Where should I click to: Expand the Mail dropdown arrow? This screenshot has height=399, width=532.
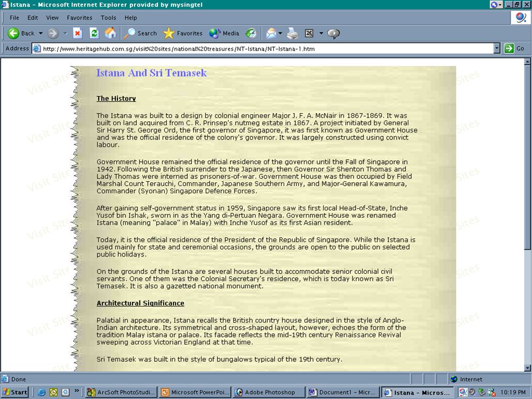pos(280,33)
